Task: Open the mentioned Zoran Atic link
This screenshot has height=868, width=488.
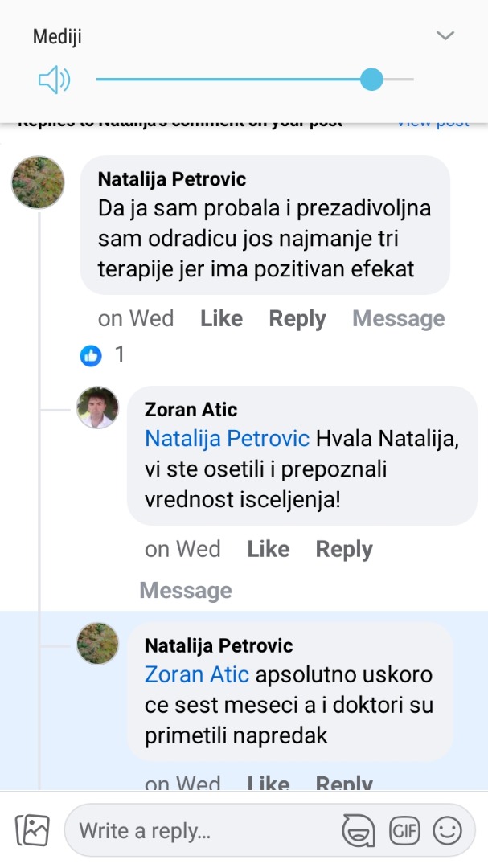Action: click(197, 674)
